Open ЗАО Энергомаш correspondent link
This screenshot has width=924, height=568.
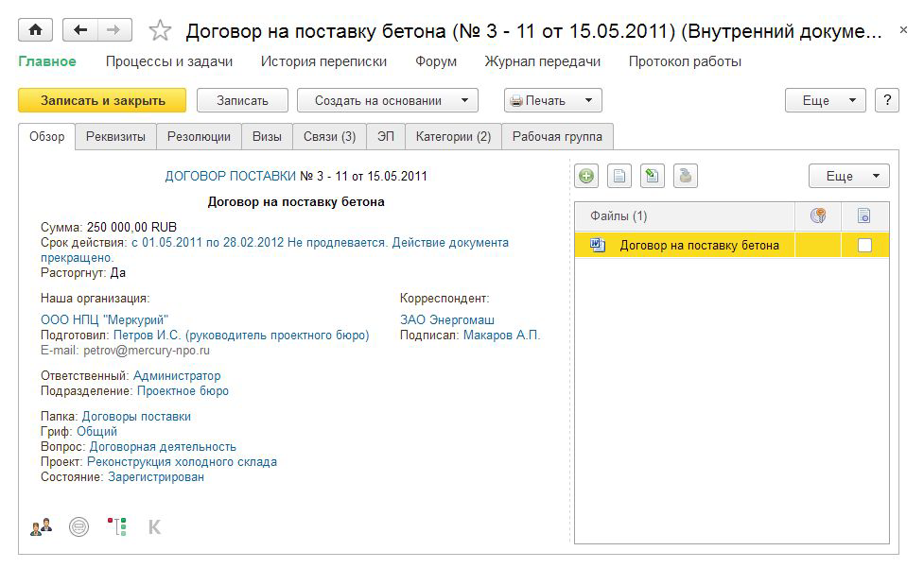[x=447, y=319]
